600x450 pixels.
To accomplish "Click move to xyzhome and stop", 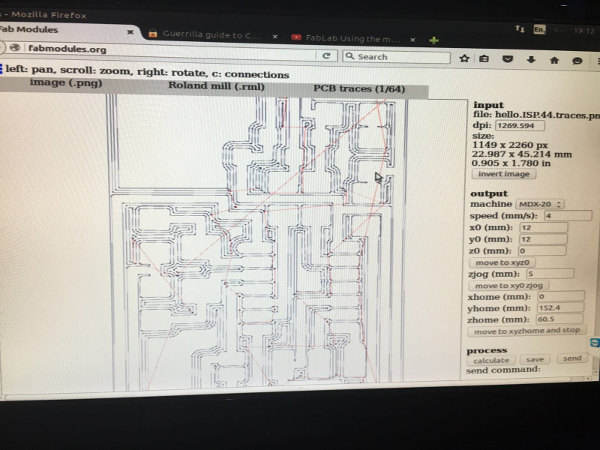I will tap(527, 331).
